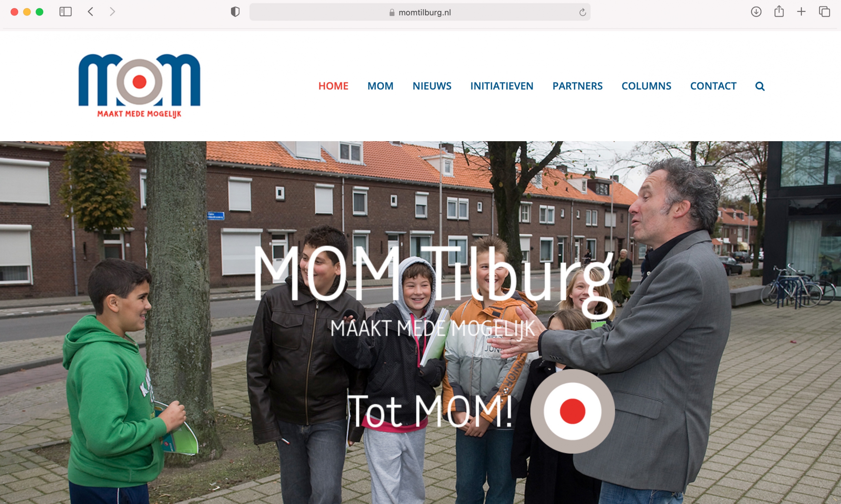Image resolution: width=841 pixels, height=504 pixels.
Task: Open the website search magnifier icon
Action: coord(760,86)
